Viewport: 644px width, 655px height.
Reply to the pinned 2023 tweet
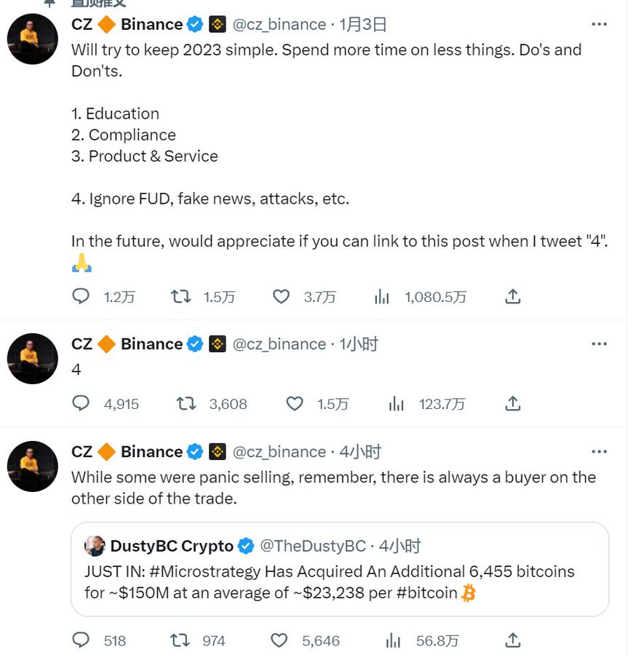82,296
